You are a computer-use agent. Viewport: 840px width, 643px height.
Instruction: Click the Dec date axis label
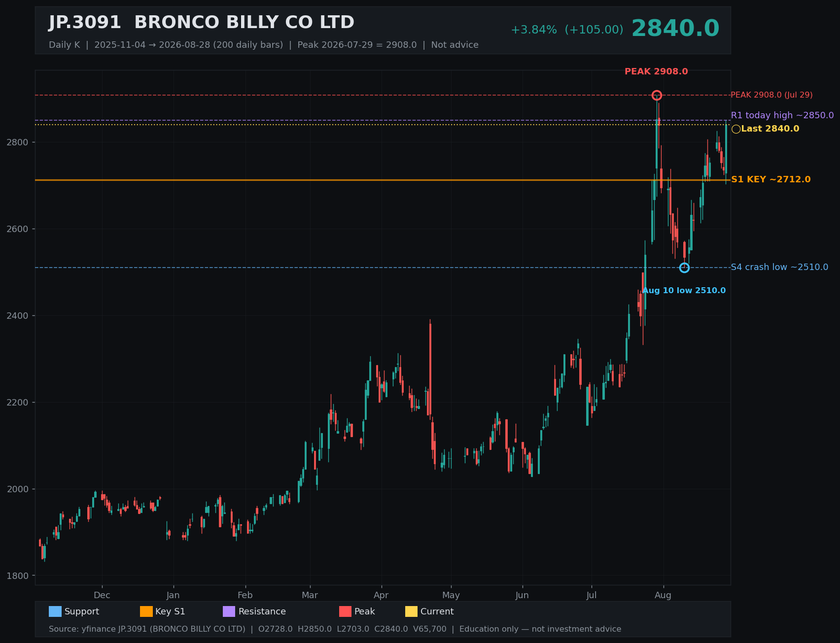(x=102, y=595)
